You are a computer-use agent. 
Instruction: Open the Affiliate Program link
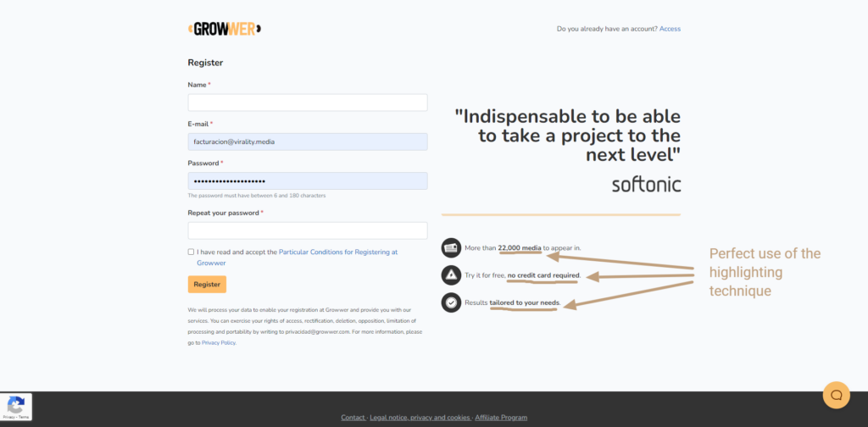[x=501, y=418]
